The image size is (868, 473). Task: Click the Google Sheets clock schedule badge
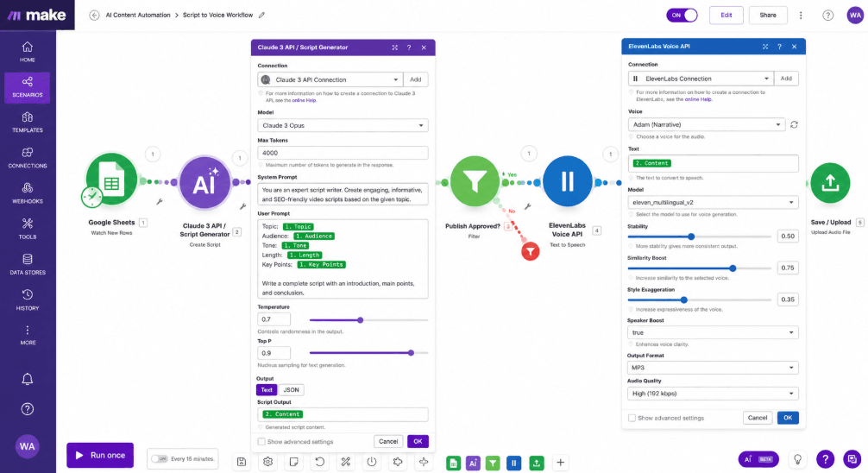(92, 197)
